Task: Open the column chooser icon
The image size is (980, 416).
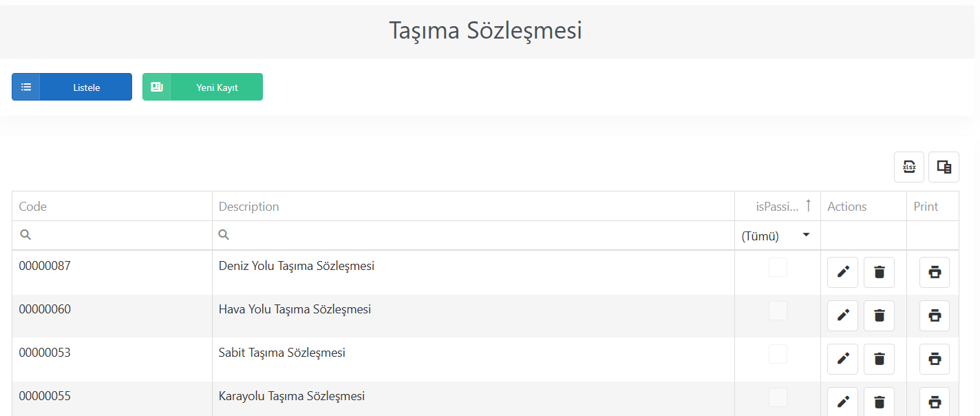Action: [x=944, y=167]
